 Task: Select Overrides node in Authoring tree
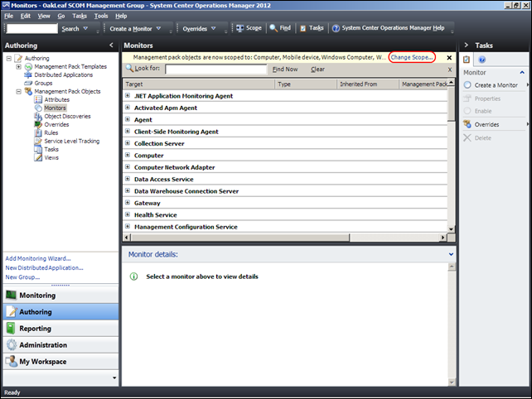click(x=56, y=124)
